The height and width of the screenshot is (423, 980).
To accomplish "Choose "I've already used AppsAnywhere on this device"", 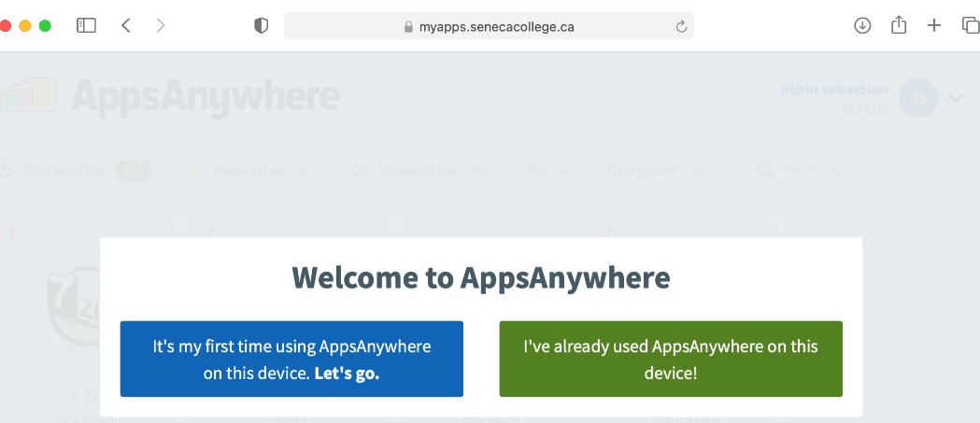I will [x=671, y=359].
